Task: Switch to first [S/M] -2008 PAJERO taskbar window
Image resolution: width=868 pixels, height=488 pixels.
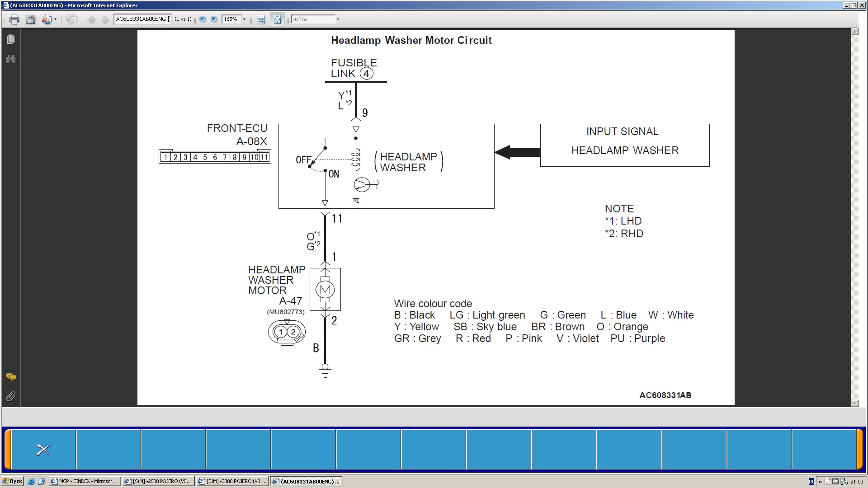Action: (158, 481)
